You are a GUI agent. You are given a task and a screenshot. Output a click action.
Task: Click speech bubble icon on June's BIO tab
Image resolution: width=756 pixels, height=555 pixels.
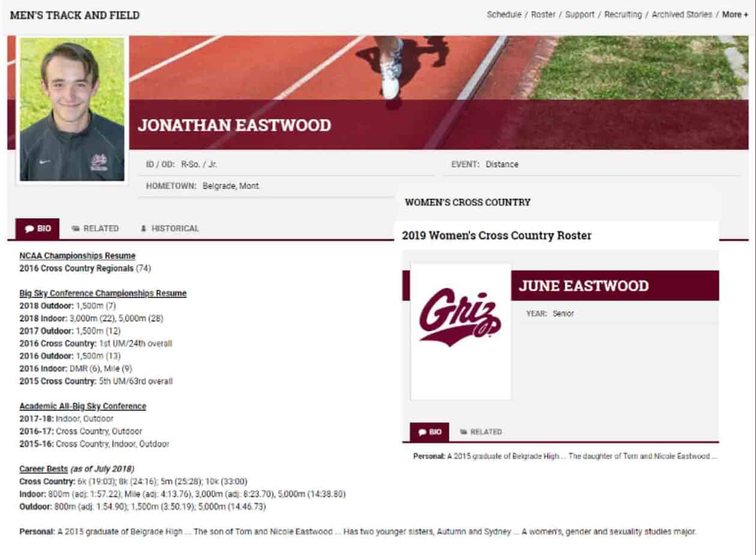422,432
